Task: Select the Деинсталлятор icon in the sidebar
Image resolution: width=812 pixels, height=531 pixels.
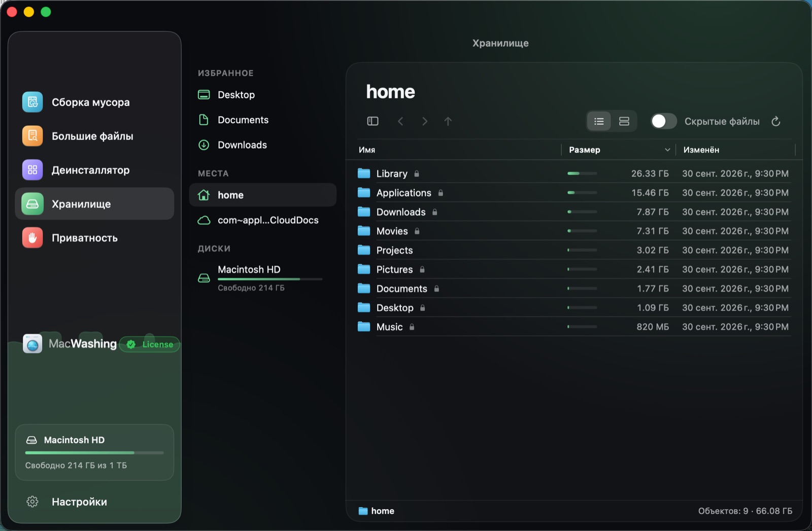Action: [x=32, y=170]
